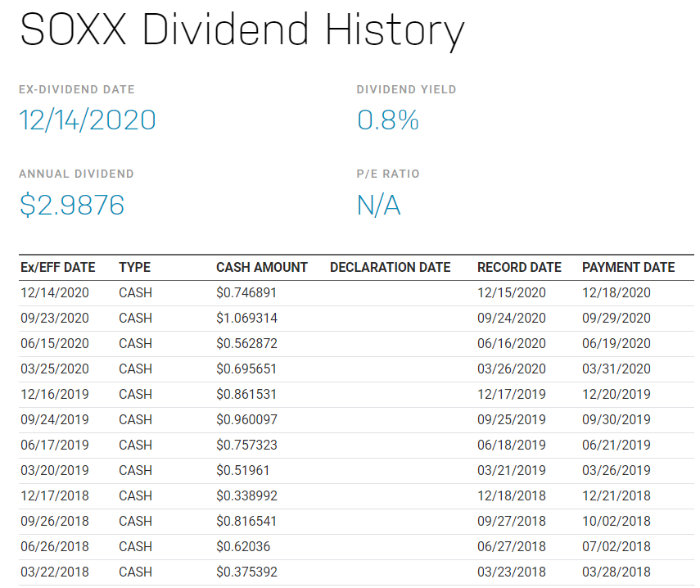Select ex date 06/15/2020
The height and width of the screenshot is (588, 700).
(x=55, y=343)
